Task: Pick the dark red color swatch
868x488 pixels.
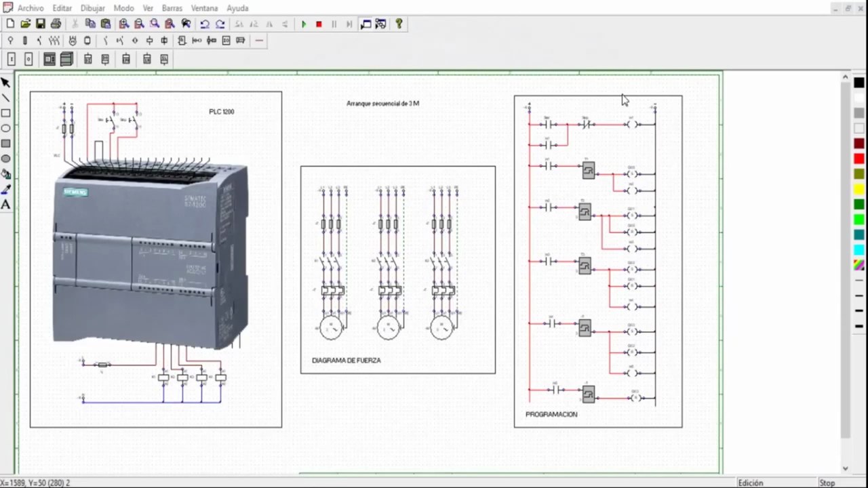Action: (859, 144)
